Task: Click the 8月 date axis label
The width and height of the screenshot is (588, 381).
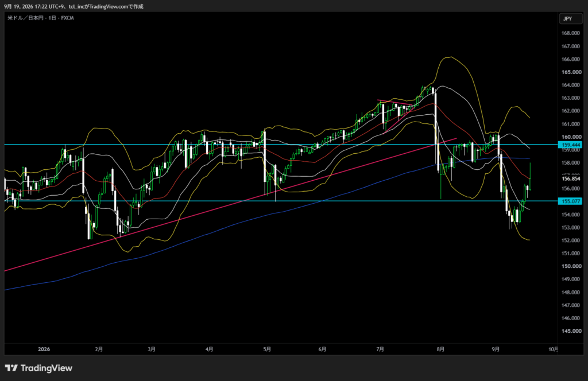Action: click(440, 349)
